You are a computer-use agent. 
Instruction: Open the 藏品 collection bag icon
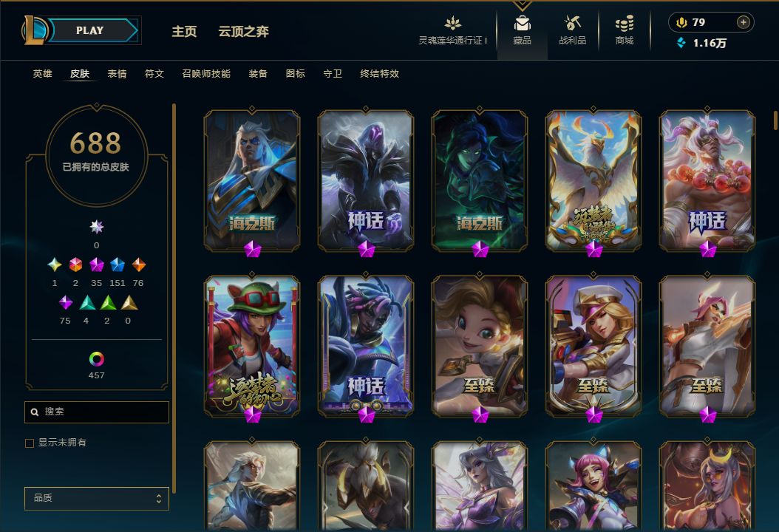tap(522, 23)
